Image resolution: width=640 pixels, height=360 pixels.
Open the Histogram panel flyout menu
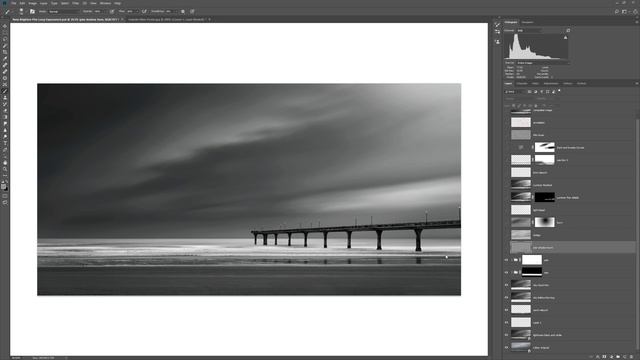(x=636, y=22)
